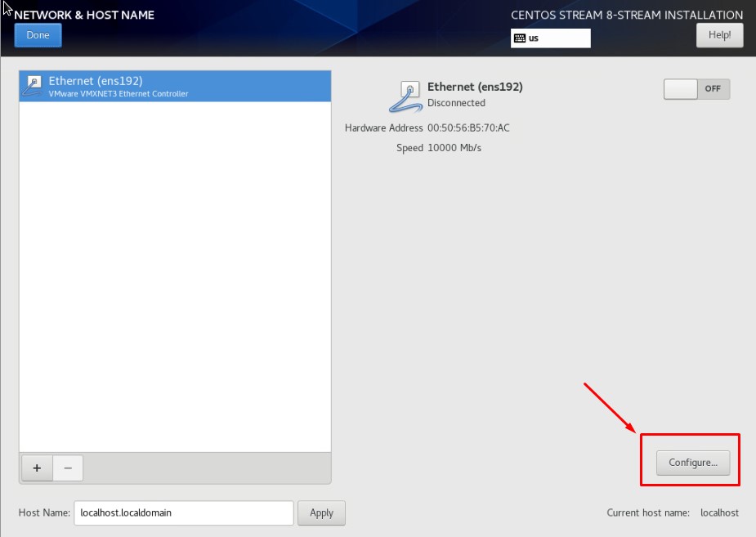Click the keyboard icon beside us

pyautogui.click(x=520, y=38)
